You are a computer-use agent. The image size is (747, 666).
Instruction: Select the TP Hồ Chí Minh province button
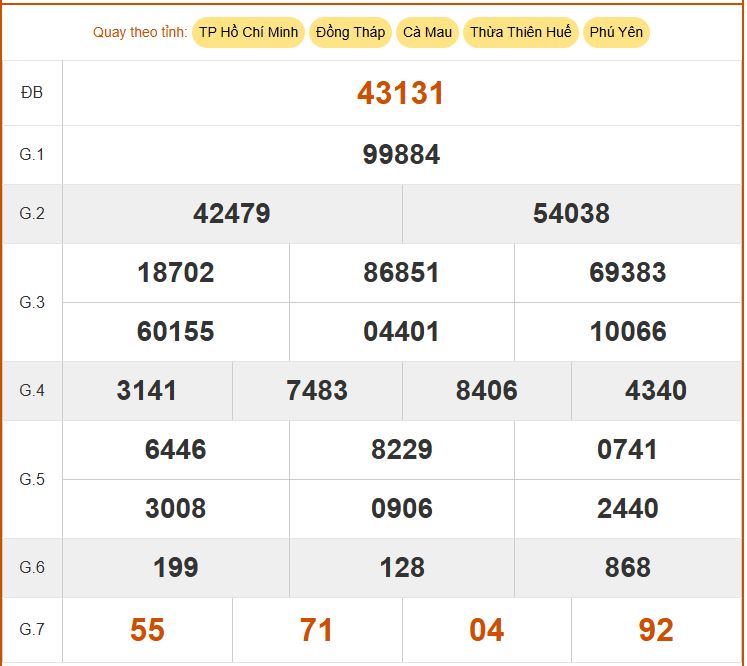[248, 32]
